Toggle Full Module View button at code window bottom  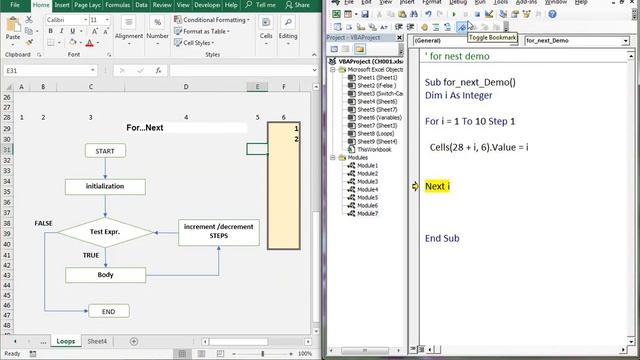[421, 349]
